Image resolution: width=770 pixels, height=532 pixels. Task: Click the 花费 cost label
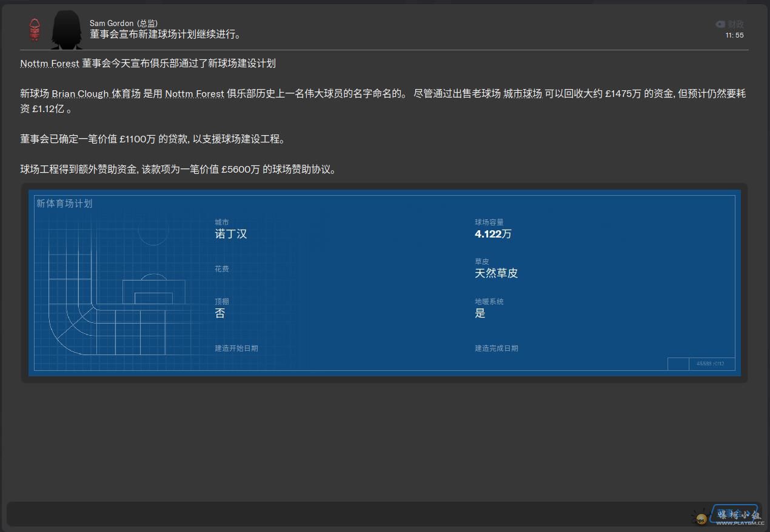[x=222, y=268]
